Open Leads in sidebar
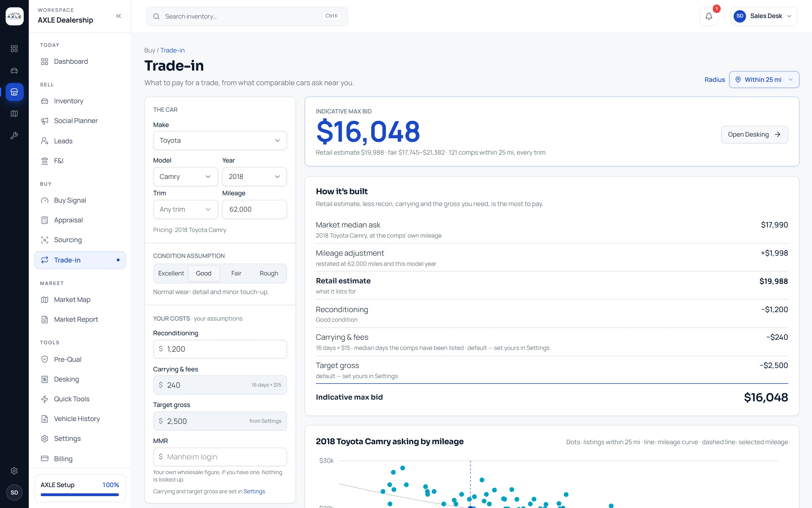The height and width of the screenshot is (508, 812). click(80, 141)
